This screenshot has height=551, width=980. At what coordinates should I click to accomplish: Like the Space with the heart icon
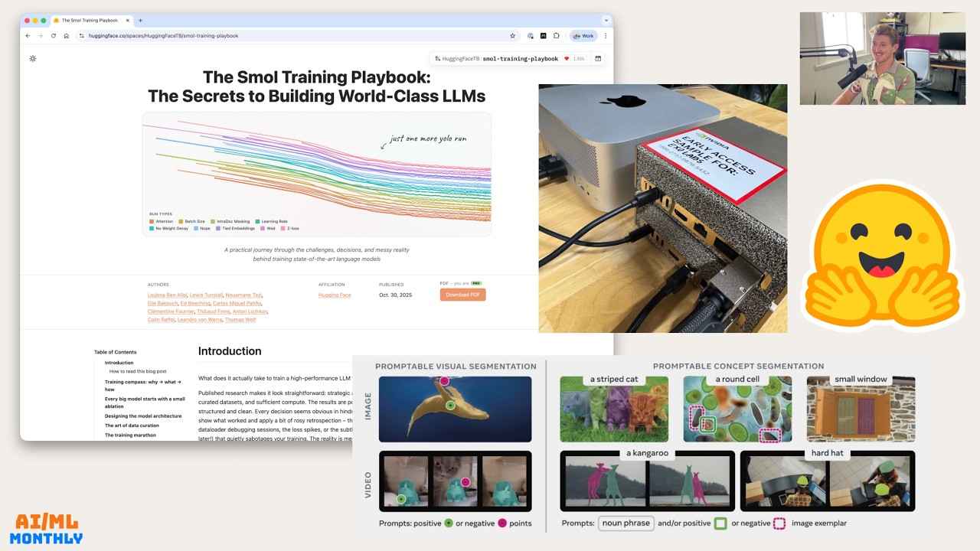click(x=567, y=58)
